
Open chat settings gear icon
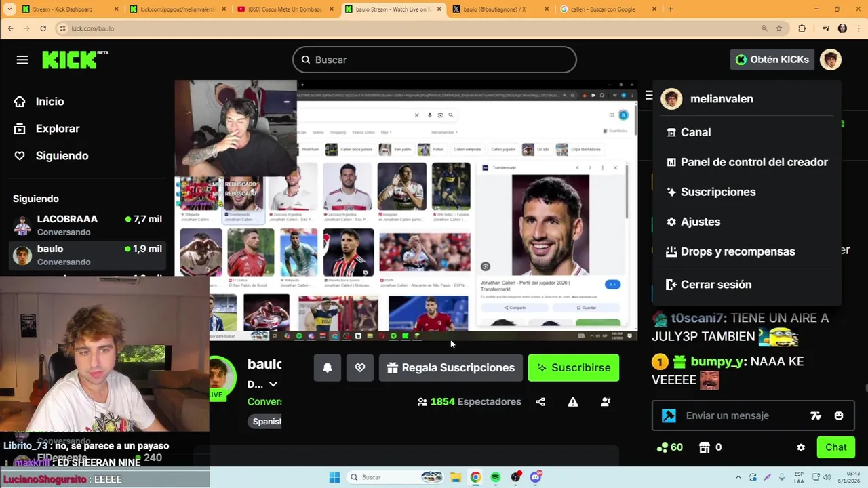801,447
